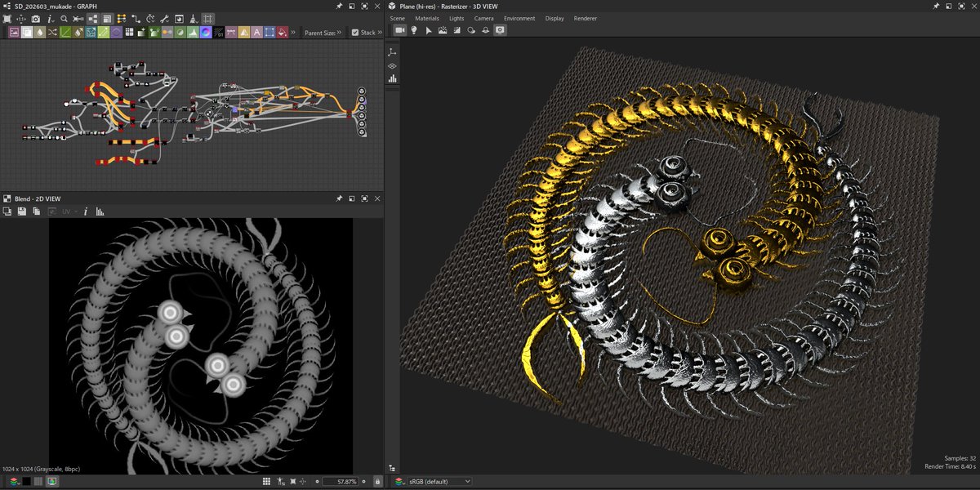Pin the GRAPH panel
Screen dimensions: 980x490
point(339,5)
